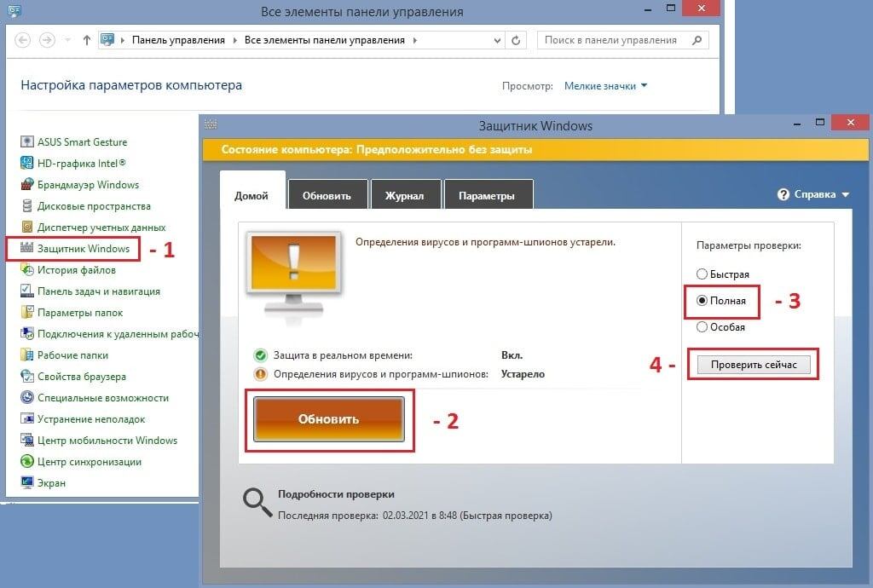
Task: Click the Экран monitor icon
Action: tap(26, 482)
